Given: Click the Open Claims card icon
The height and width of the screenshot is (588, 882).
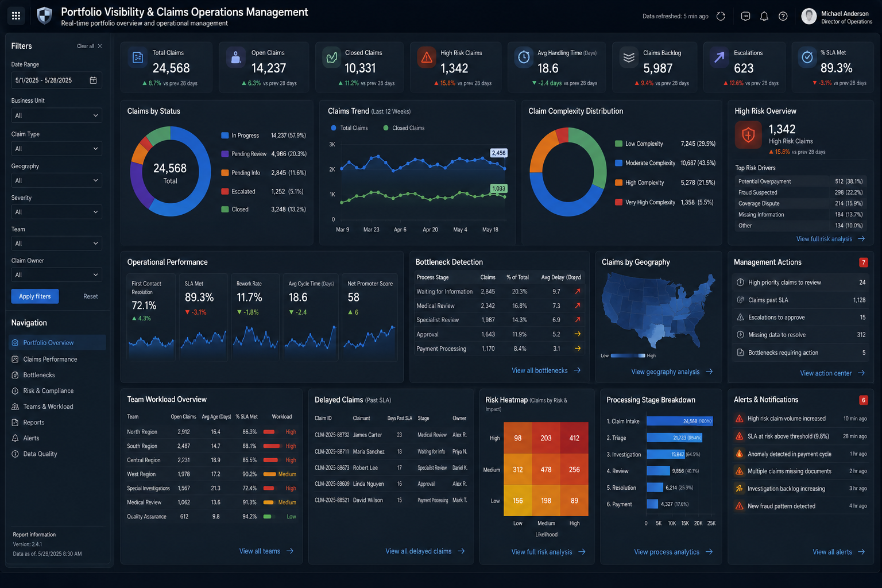Looking at the screenshot, I should click(235, 57).
